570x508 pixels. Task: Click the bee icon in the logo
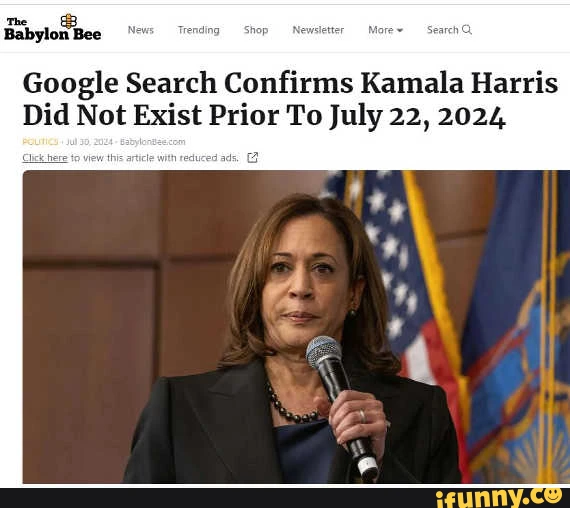68,21
